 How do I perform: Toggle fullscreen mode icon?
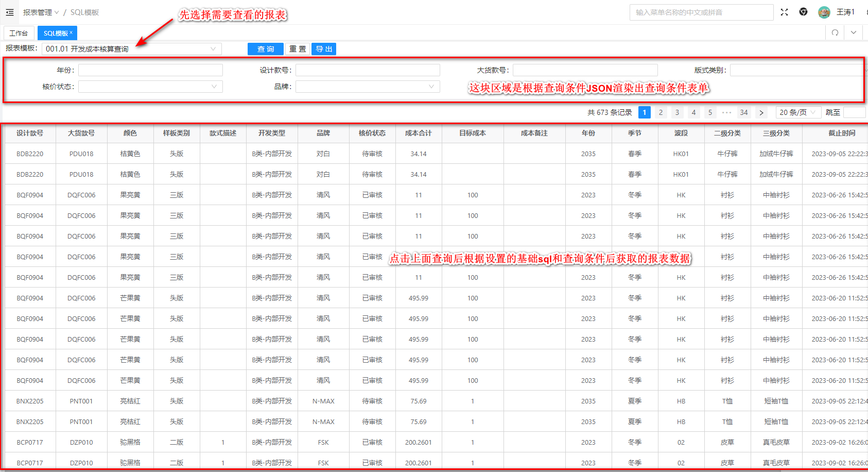(784, 12)
